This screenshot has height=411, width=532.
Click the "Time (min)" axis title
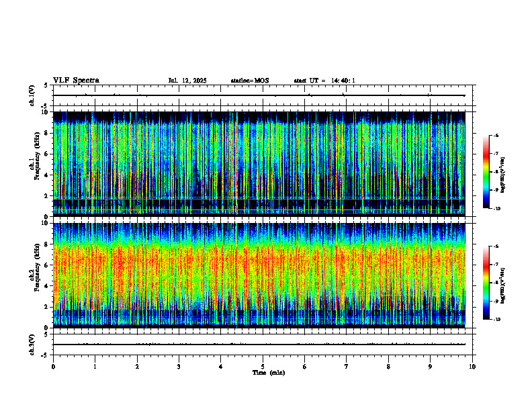269,373
